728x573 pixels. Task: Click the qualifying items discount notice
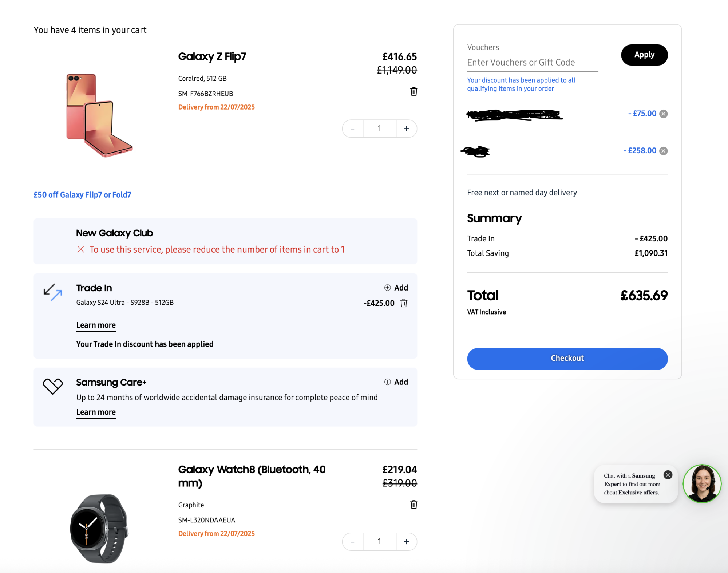[521, 84]
